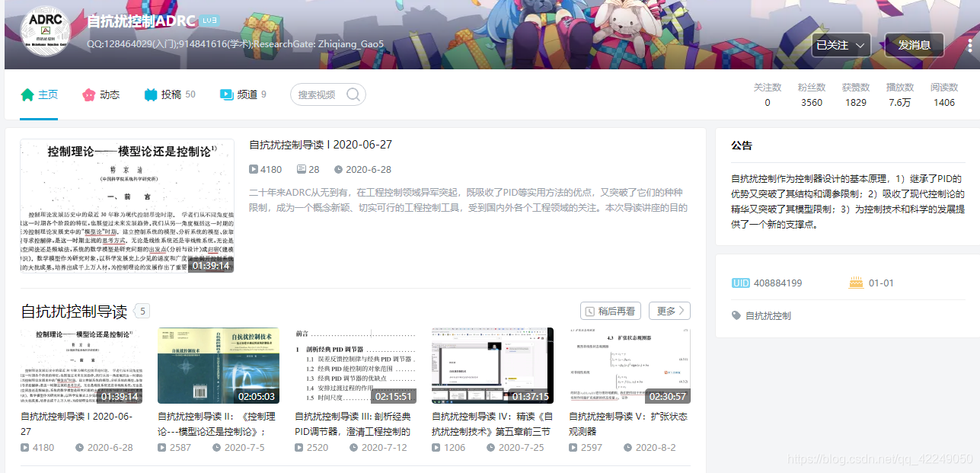Click the tag icon beside 自抗扰控制
Screen dimensions: 980x473
(x=736, y=315)
